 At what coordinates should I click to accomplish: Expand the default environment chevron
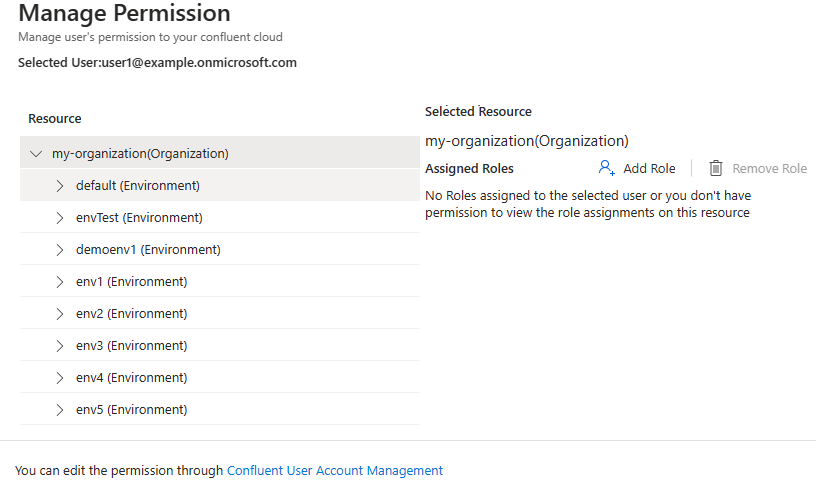click(x=60, y=186)
